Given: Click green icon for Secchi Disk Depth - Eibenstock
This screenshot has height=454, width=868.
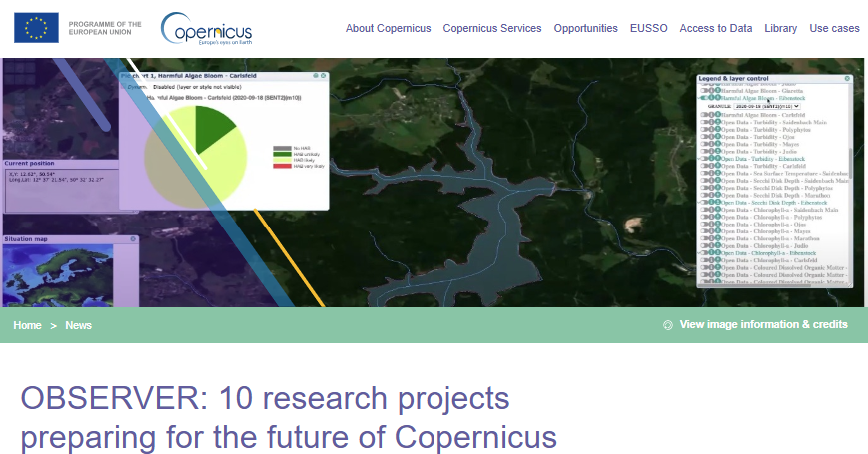Looking at the screenshot, I should pyautogui.click(x=718, y=203).
